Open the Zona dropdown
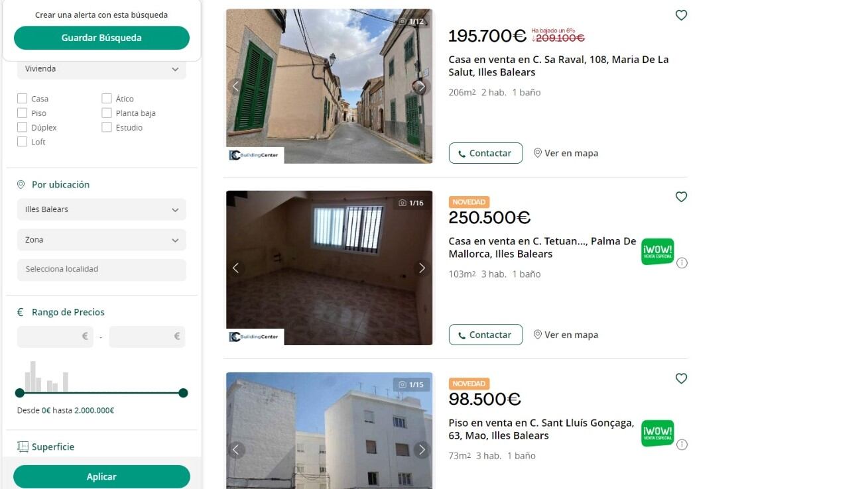868x489 pixels. 101,240
